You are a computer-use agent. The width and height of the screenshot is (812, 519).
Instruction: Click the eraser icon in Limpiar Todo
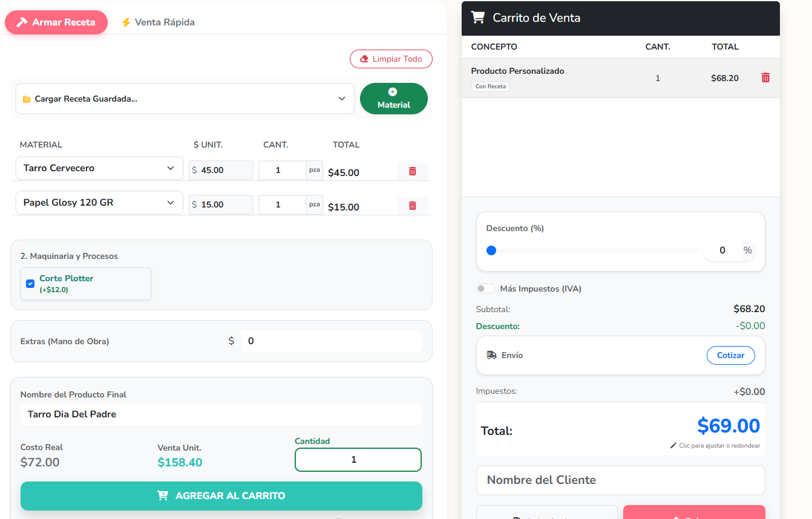tap(364, 59)
